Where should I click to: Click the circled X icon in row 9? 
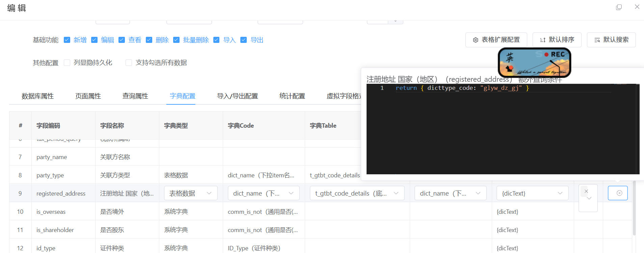619,193
